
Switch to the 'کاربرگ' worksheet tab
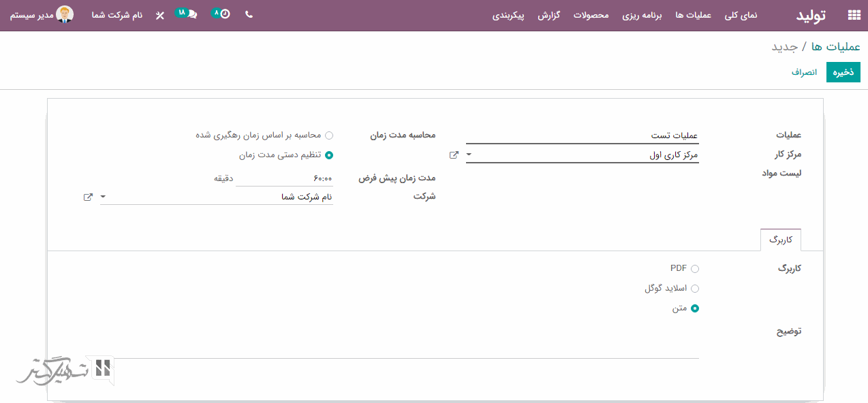coord(780,240)
